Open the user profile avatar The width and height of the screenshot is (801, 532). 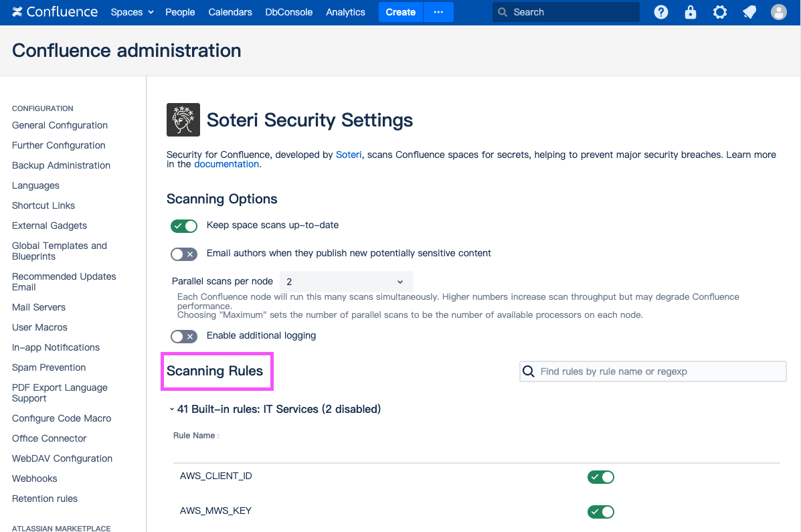coord(779,12)
